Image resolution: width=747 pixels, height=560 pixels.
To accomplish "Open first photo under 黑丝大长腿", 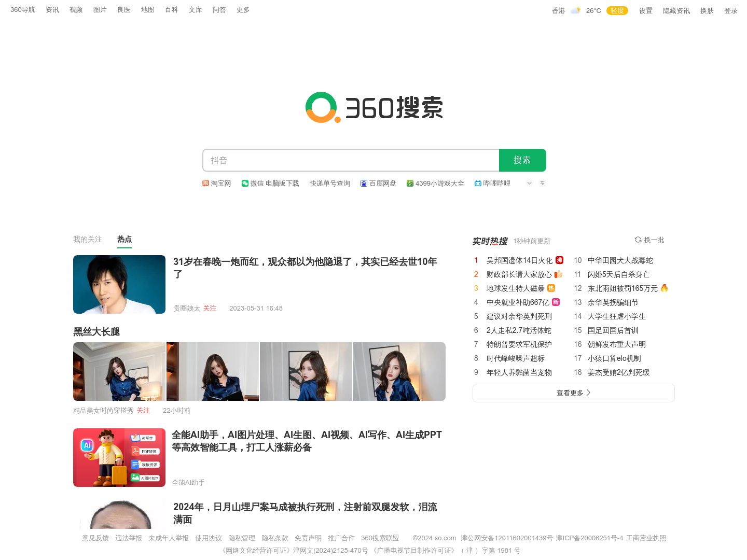I will [119, 371].
